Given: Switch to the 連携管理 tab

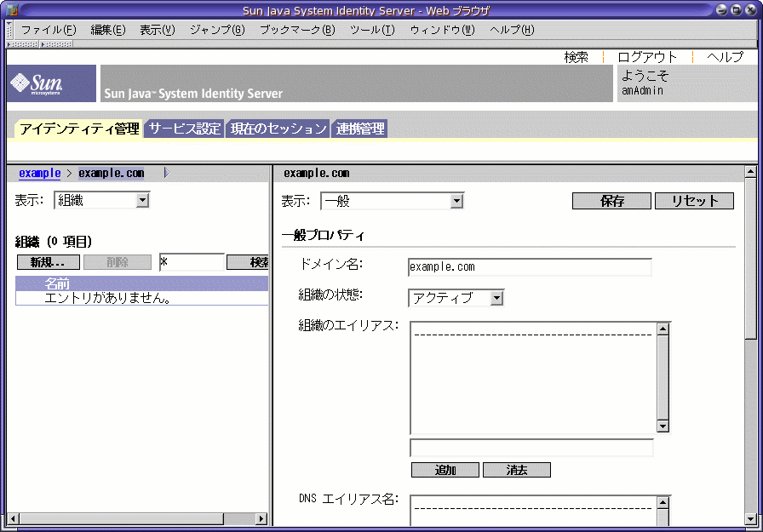Looking at the screenshot, I should (x=360, y=129).
